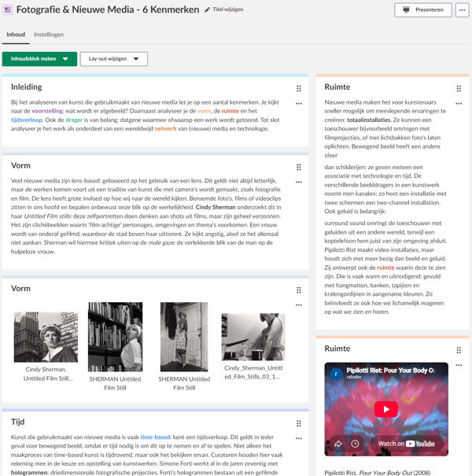Click the purple page-type icon beside the title

pyautogui.click(x=8, y=9)
